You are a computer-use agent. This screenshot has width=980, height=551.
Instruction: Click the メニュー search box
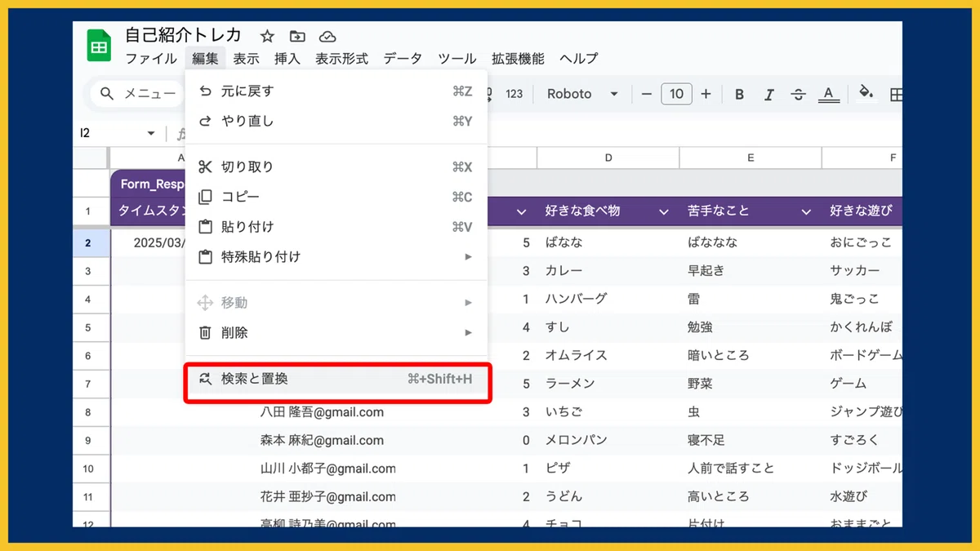[x=136, y=94]
